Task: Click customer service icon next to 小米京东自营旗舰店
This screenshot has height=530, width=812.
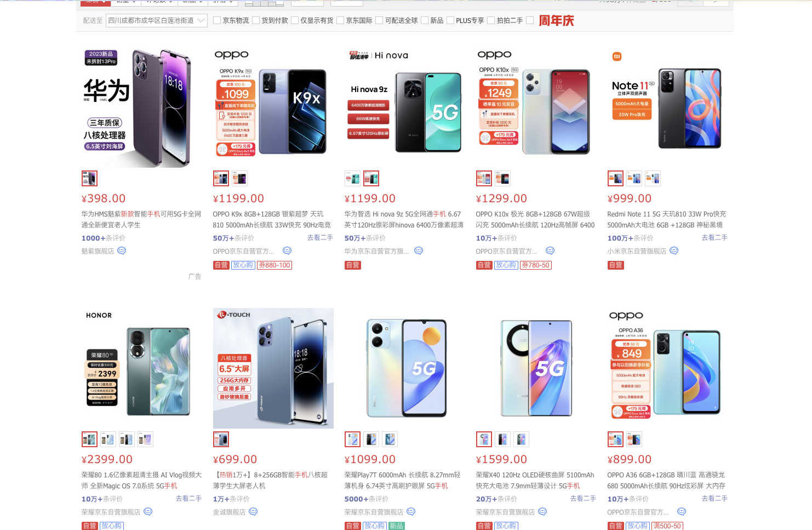Action: (674, 250)
